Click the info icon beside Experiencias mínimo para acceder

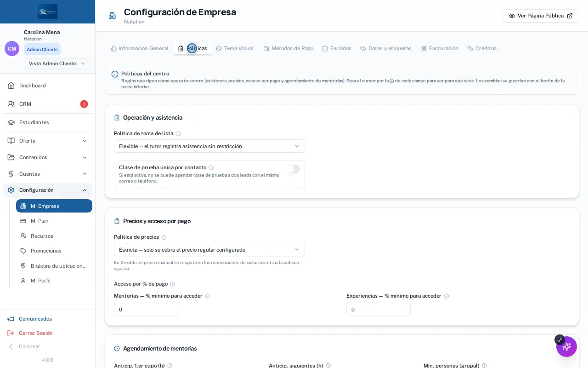pyautogui.click(x=447, y=296)
